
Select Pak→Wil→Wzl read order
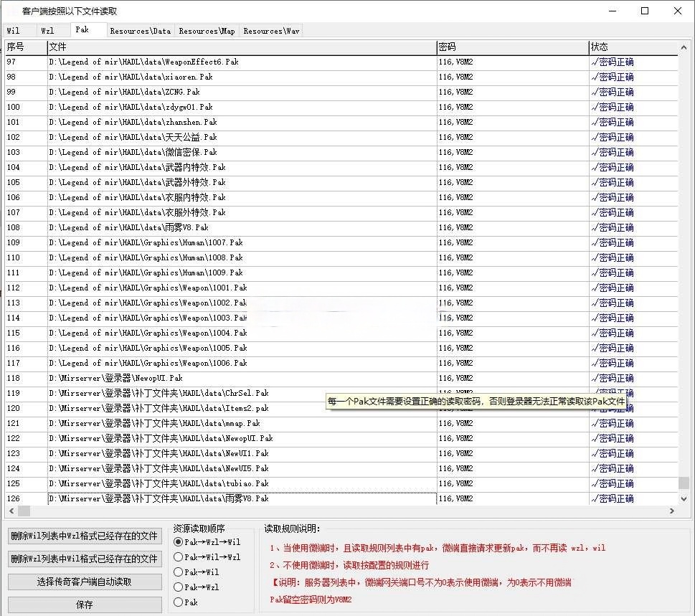click(x=207, y=557)
